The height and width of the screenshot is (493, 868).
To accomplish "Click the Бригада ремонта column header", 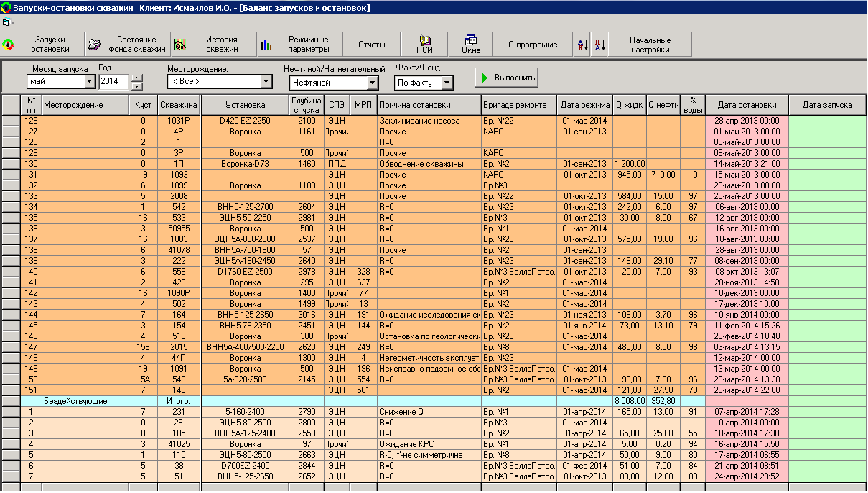I will click(x=519, y=105).
